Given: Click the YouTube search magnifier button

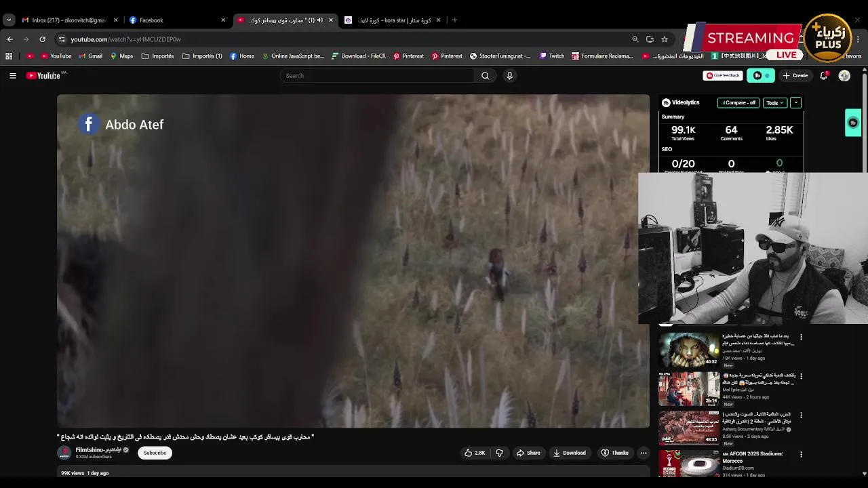Looking at the screenshot, I should [x=485, y=76].
